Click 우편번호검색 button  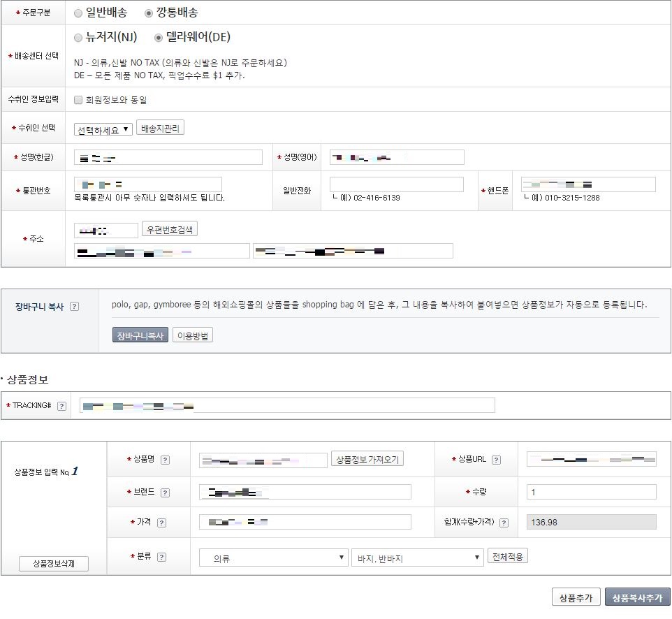170,229
